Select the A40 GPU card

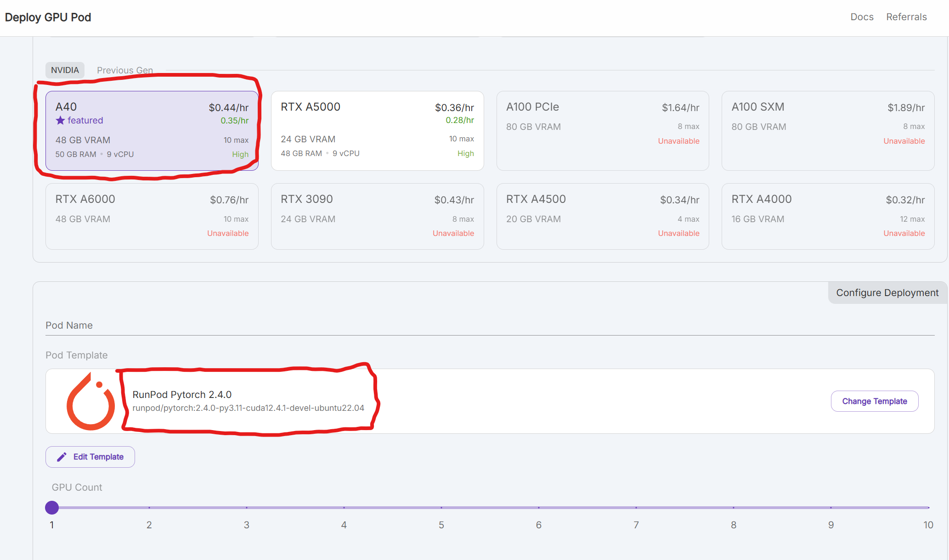coord(152,131)
